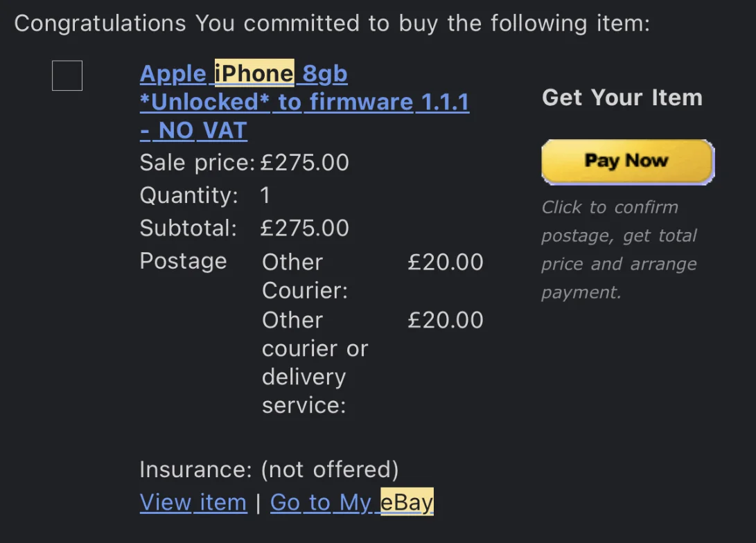Click the Congratulations message at the top
This screenshot has height=543, width=756.
pyautogui.click(x=332, y=24)
